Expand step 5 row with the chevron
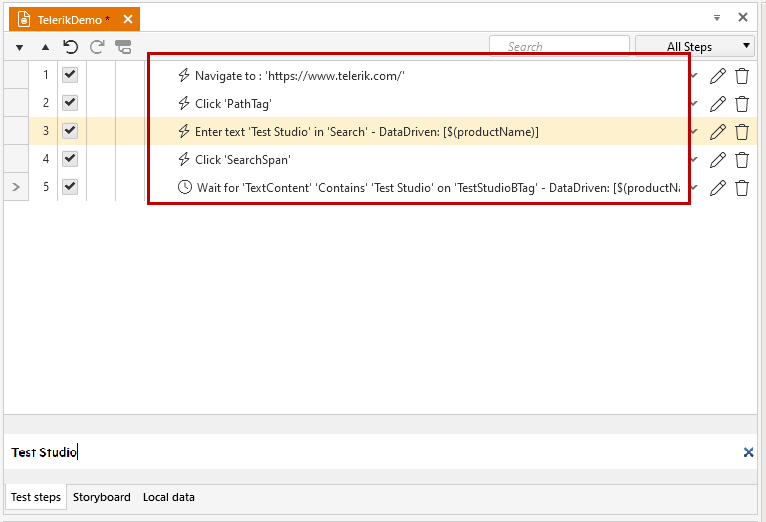 16,187
